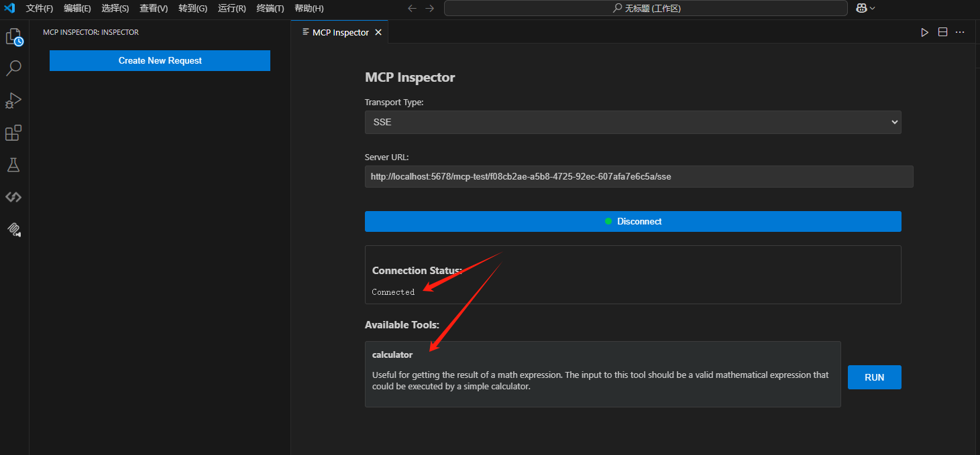The height and width of the screenshot is (455, 980).
Task: Click the calculator tool name
Action: point(392,354)
